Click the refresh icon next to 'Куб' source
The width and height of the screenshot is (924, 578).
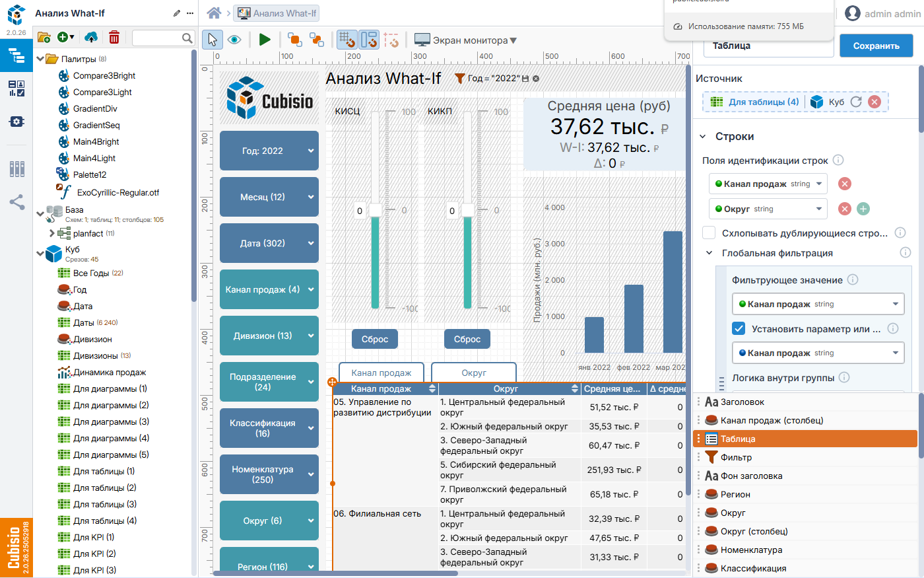tap(856, 102)
